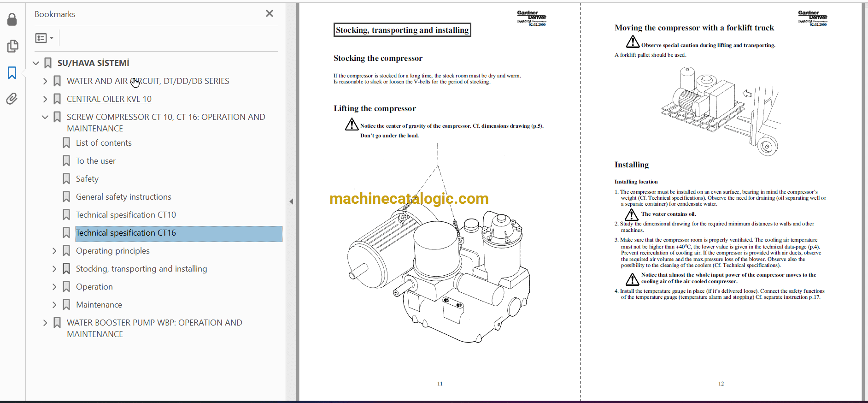Click the Bookmarks panel title

click(x=55, y=14)
